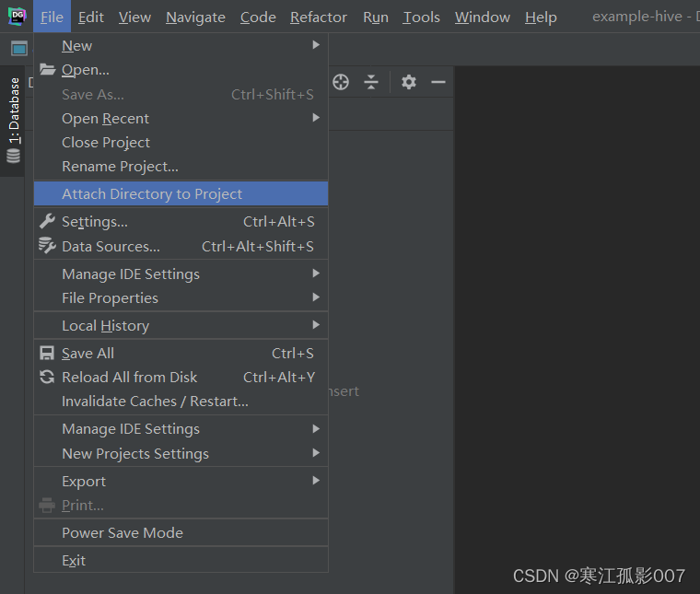
Task: Click the Data Sources database-wrench icon
Action: click(x=47, y=246)
